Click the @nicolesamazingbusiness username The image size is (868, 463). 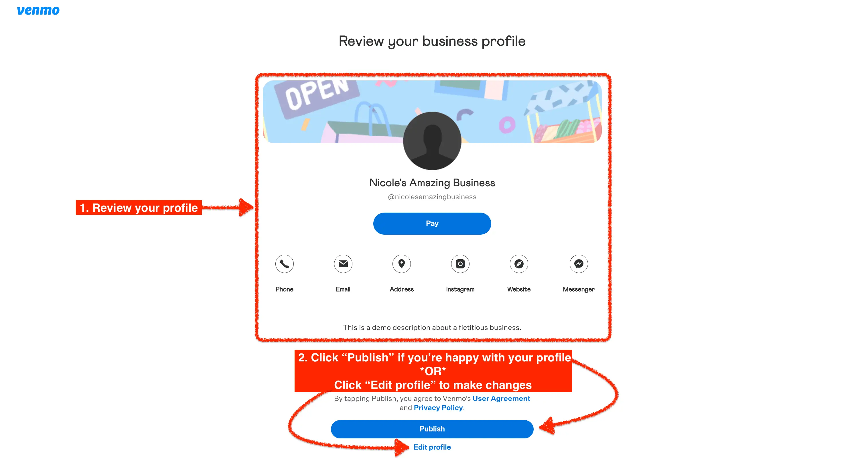432,197
